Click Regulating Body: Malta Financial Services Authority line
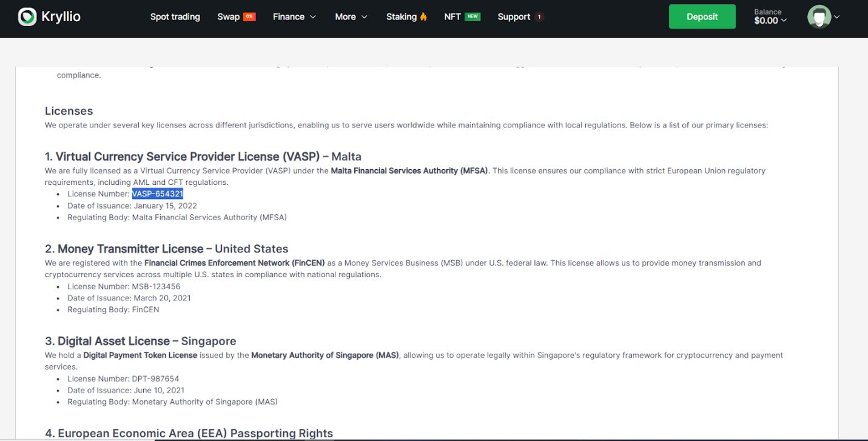 pyautogui.click(x=177, y=217)
